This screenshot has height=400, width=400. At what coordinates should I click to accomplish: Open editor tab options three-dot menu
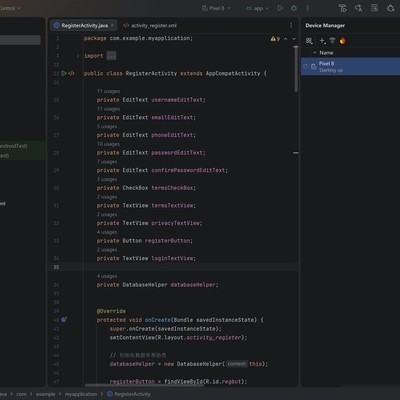(291, 25)
